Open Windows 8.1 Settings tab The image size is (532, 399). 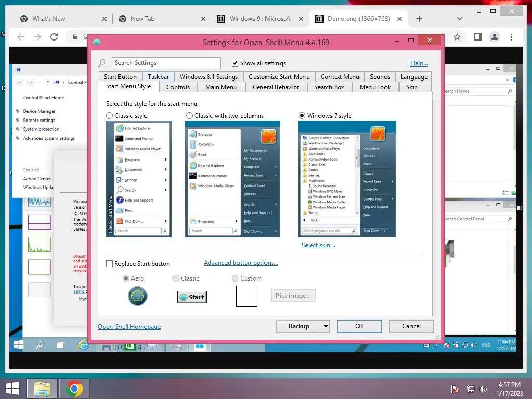(x=209, y=77)
